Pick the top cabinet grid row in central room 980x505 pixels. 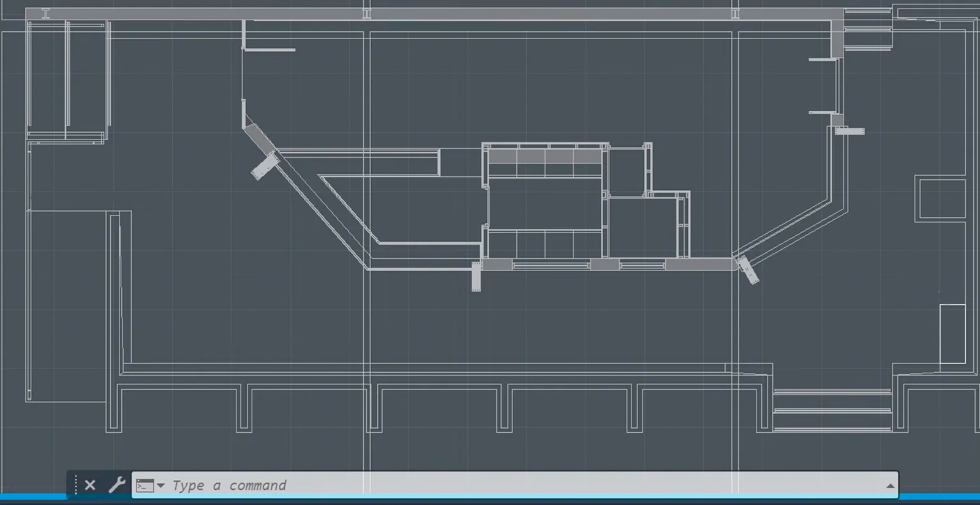pos(545,155)
